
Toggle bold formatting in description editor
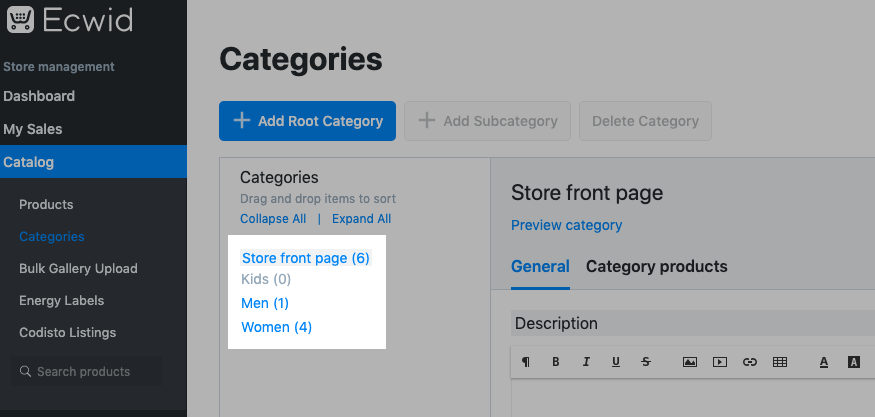556,362
